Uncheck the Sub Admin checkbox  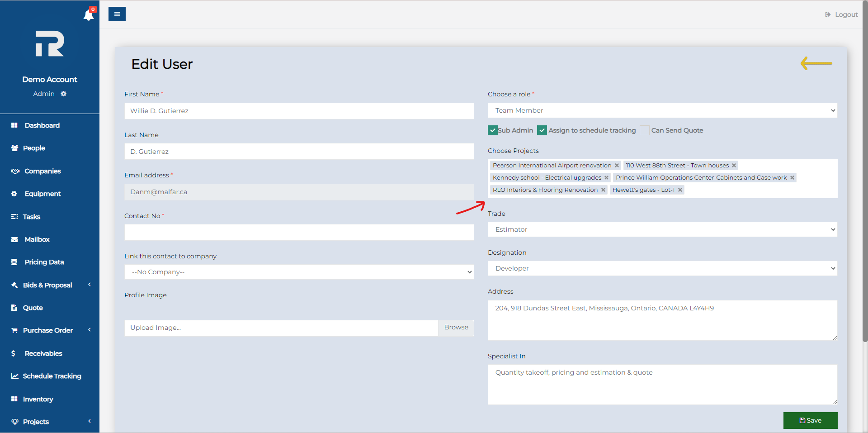click(493, 130)
